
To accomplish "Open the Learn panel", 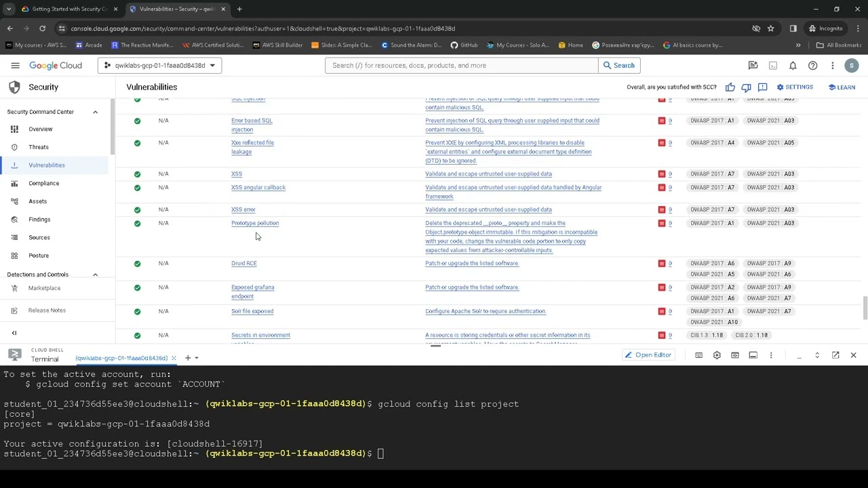I will coord(842,87).
